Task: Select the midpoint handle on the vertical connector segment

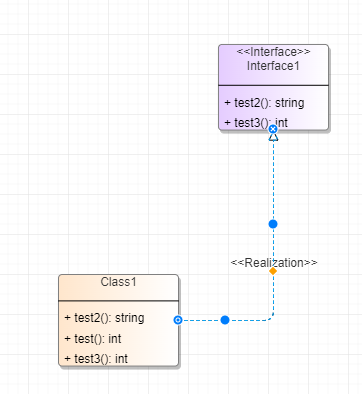Action: [x=273, y=224]
